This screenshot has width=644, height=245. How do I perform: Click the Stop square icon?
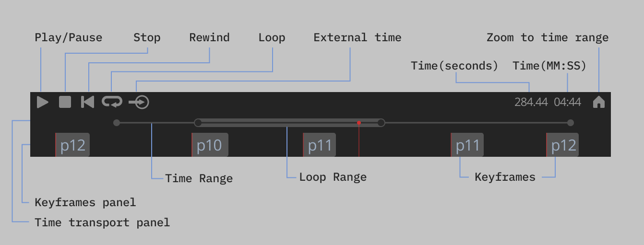point(65,102)
